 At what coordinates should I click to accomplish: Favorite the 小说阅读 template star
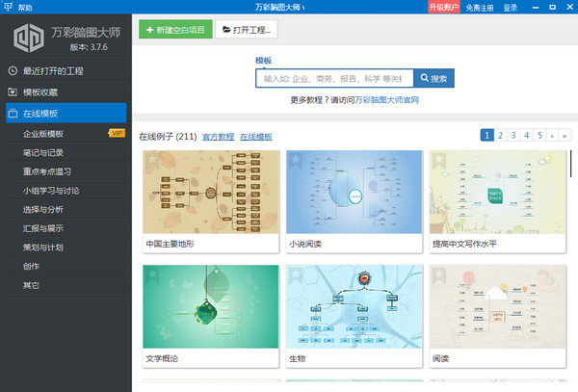(x=296, y=159)
